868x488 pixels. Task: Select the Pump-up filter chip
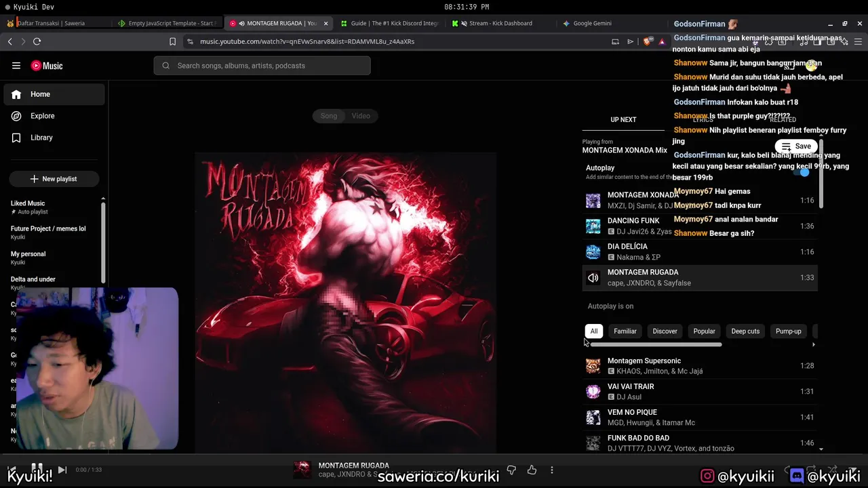(788, 331)
